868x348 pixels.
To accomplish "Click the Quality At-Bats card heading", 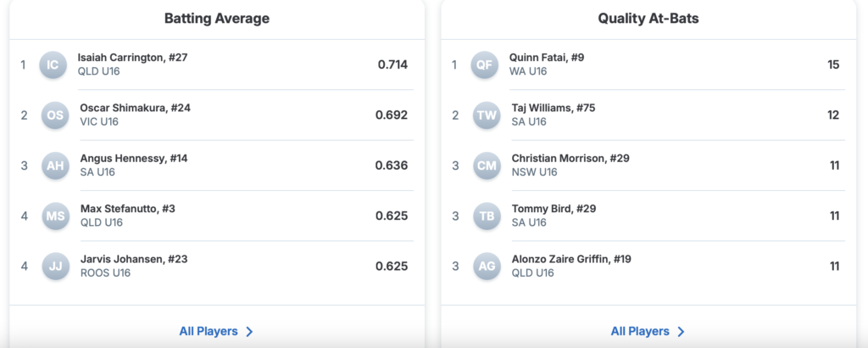I will click(648, 18).
